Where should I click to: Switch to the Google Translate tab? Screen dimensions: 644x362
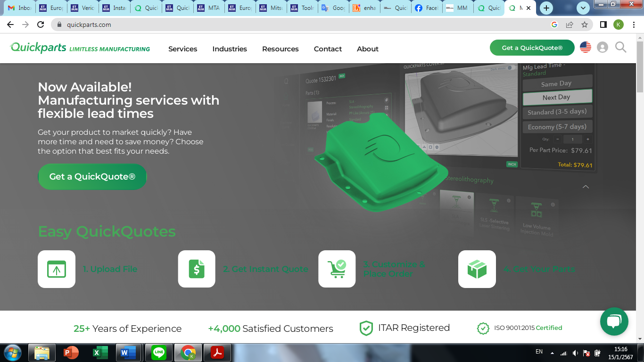pyautogui.click(x=333, y=8)
